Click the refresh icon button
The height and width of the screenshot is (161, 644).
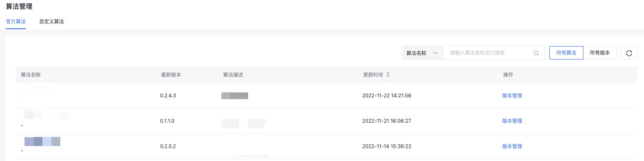pyautogui.click(x=629, y=53)
